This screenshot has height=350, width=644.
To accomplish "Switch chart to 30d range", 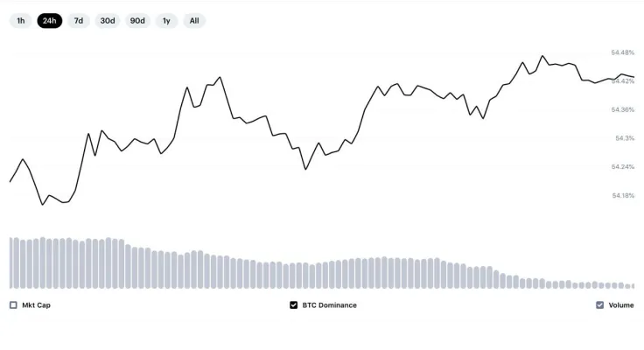I will click(108, 20).
